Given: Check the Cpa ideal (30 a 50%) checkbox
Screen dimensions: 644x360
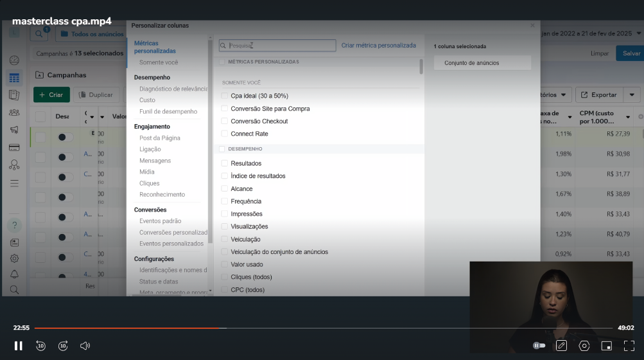Looking at the screenshot, I should click(x=225, y=96).
